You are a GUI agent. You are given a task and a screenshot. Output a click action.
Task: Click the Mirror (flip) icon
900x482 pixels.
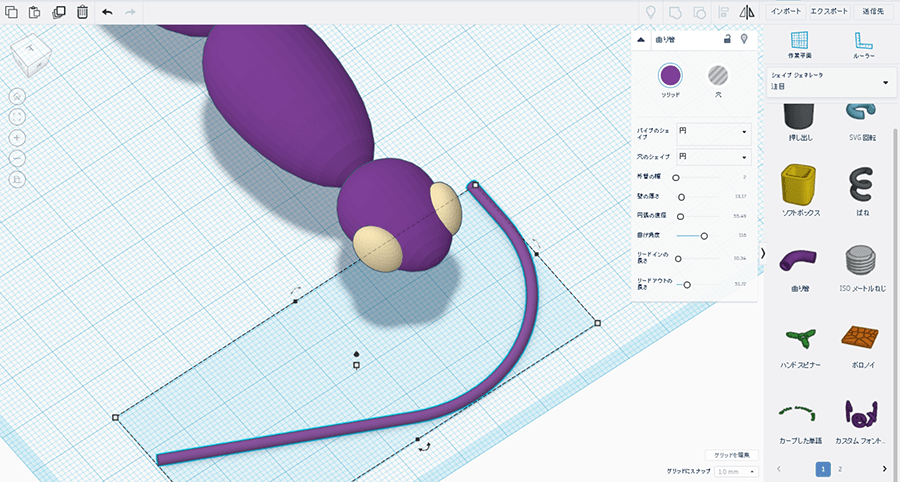click(747, 12)
